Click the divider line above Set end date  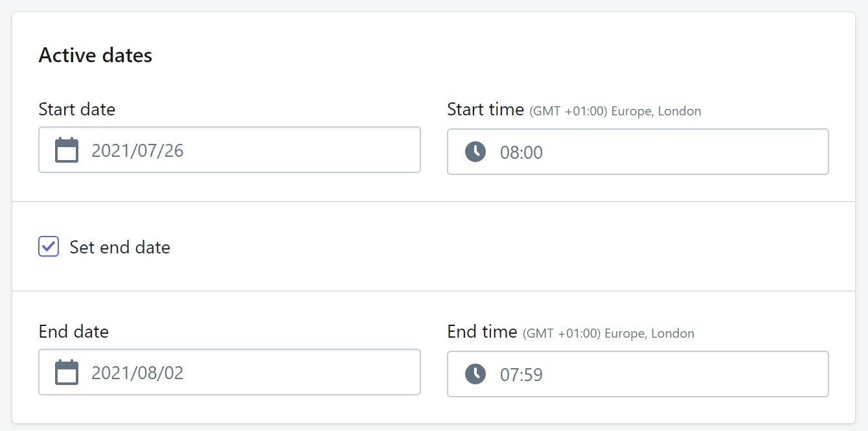point(433,202)
